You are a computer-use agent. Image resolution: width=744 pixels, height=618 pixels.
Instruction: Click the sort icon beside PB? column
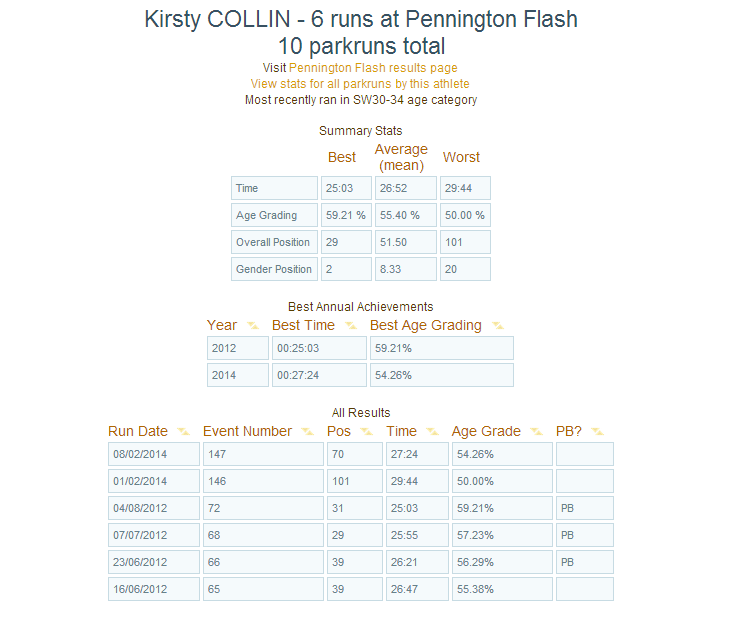(598, 431)
